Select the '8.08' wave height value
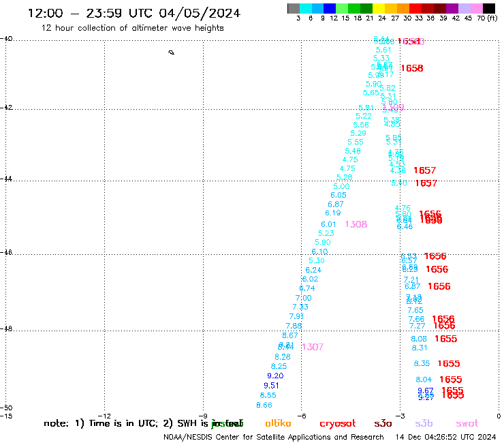 pos(419,339)
